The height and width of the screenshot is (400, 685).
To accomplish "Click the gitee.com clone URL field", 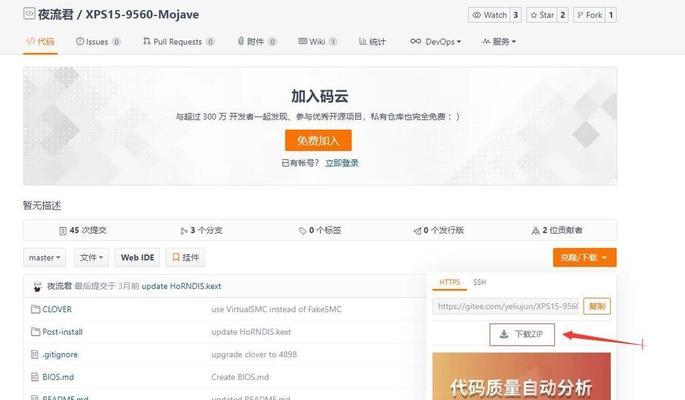I will (506, 306).
